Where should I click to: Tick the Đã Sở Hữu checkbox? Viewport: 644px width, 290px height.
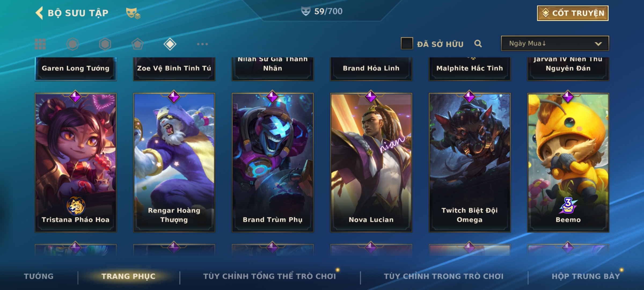(407, 44)
